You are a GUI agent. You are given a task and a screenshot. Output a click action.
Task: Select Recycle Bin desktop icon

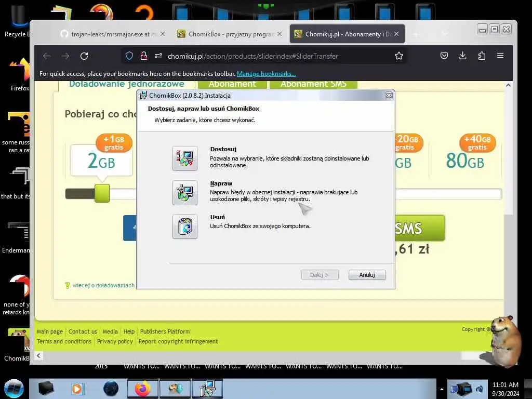17,21
